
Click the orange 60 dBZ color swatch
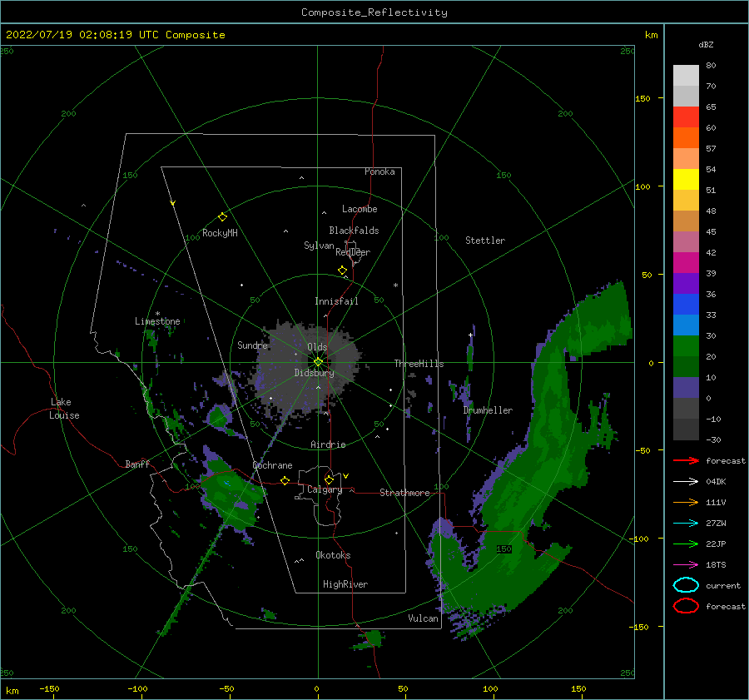pos(686,138)
